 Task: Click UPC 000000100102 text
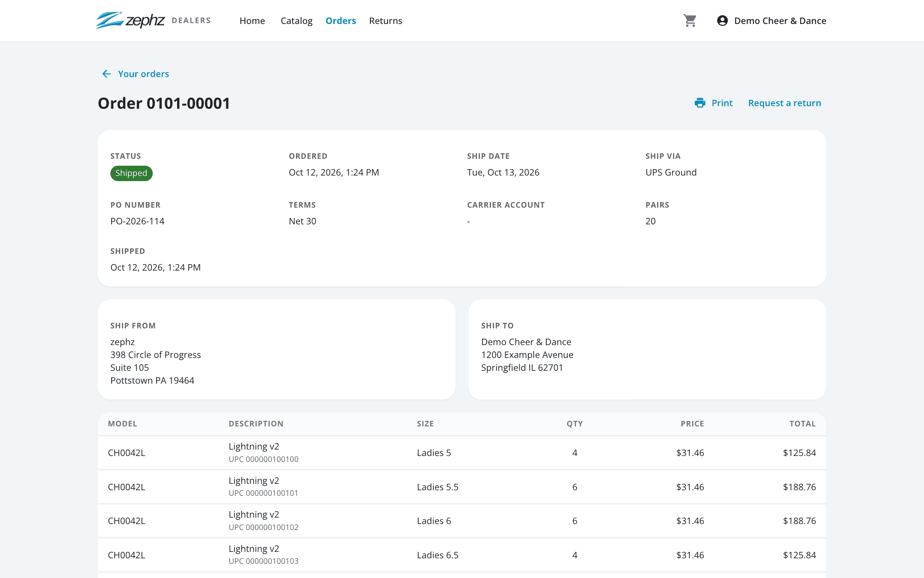point(264,527)
